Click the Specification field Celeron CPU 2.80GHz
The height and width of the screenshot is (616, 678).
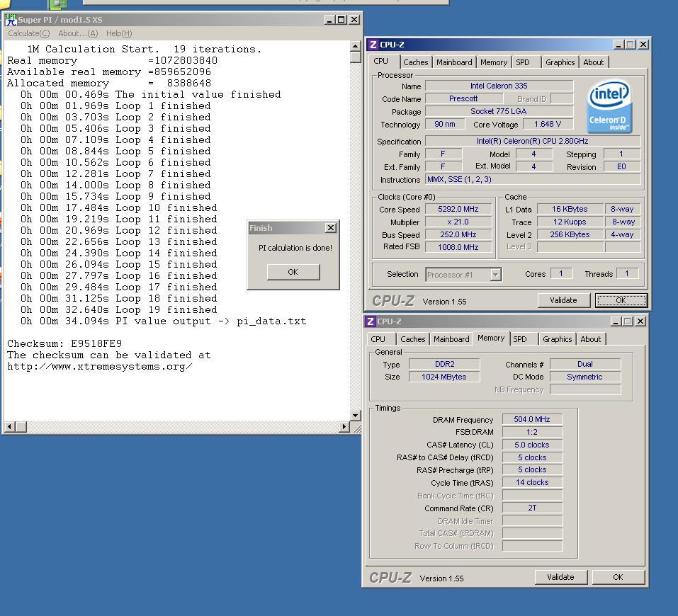pos(532,141)
